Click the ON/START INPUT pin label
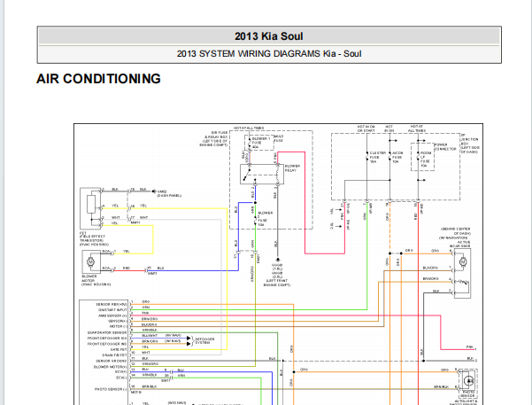The width and height of the screenshot is (532, 405). point(112,310)
